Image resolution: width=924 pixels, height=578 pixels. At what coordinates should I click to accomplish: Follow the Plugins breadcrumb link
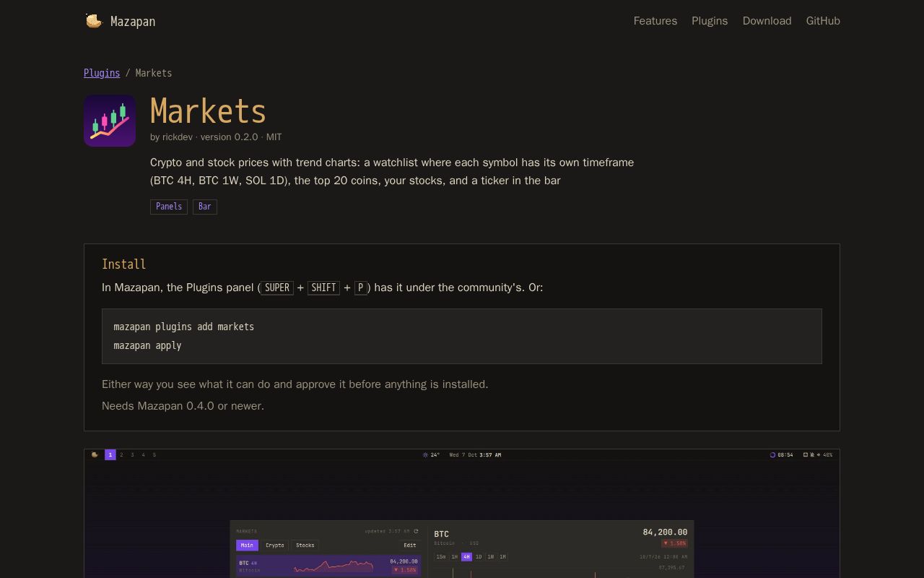(102, 73)
